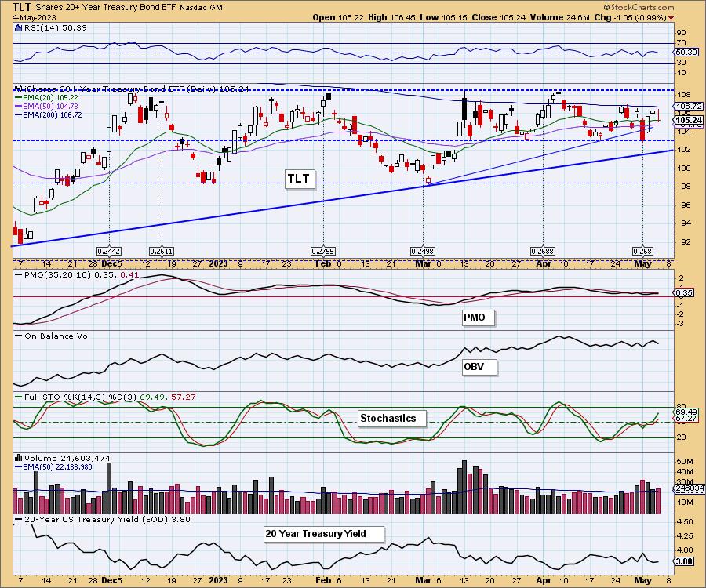
Task: Click the 106.72 price axis tag
Action: click(689, 106)
